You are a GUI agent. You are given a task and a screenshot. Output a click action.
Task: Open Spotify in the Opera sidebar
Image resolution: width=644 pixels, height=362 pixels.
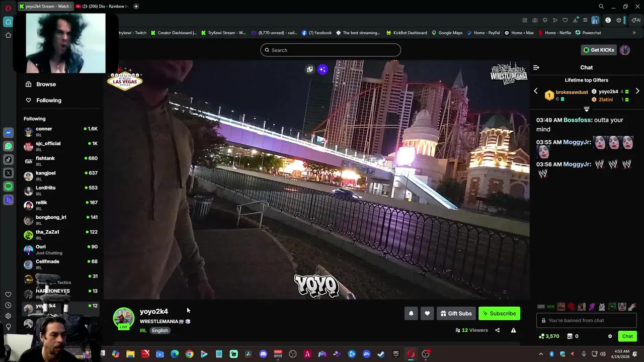[x=8, y=187]
